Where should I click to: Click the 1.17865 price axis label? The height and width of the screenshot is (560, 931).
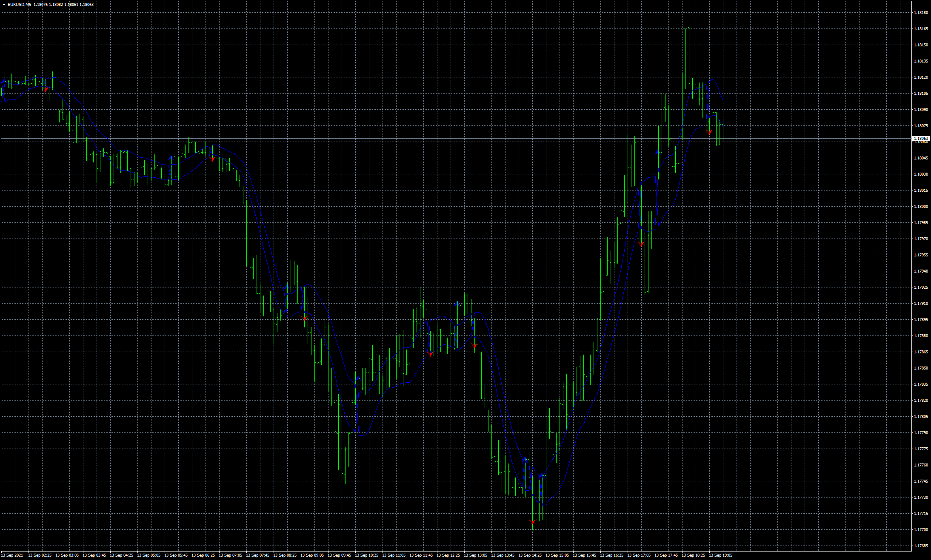point(921,352)
